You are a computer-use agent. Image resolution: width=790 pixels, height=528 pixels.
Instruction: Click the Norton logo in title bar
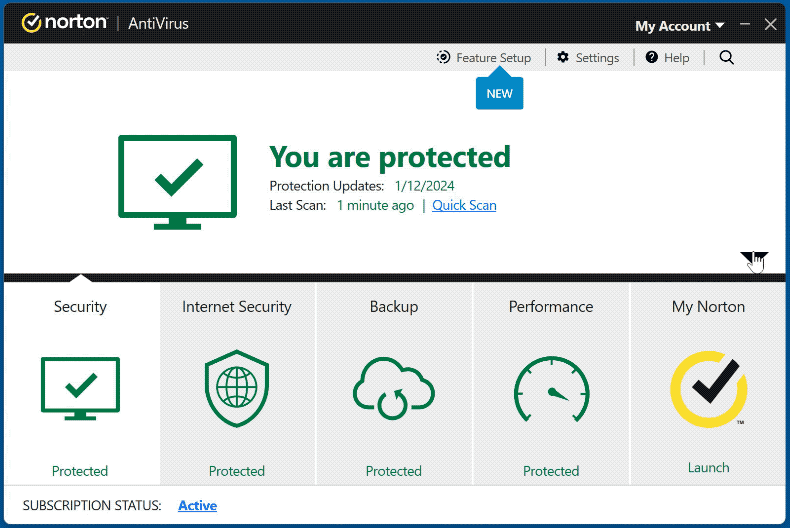64,23
